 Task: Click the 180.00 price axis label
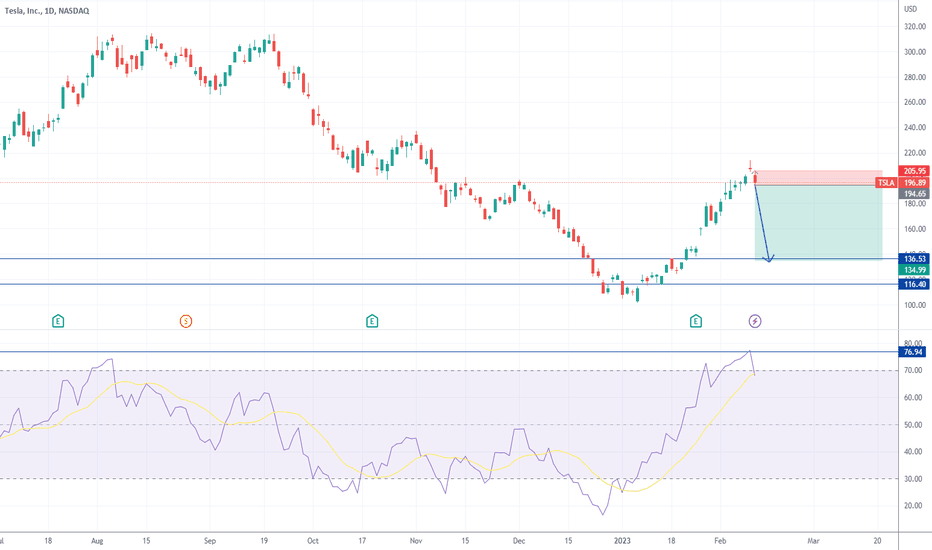tap(915, 203)
